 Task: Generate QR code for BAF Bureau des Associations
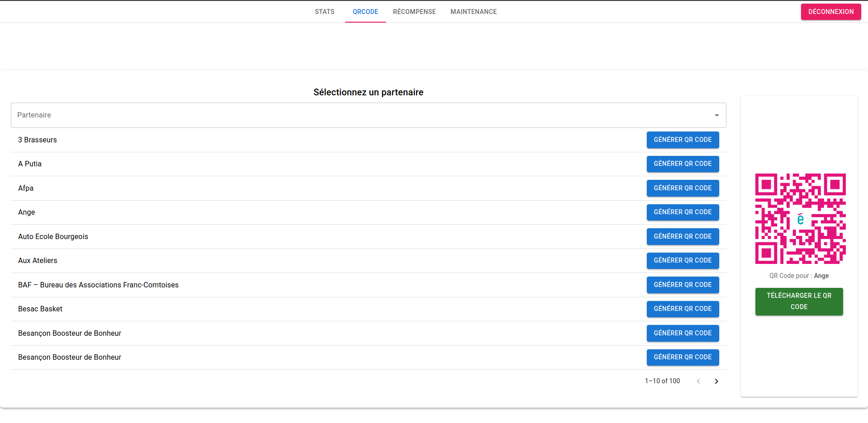click(682, 285)
